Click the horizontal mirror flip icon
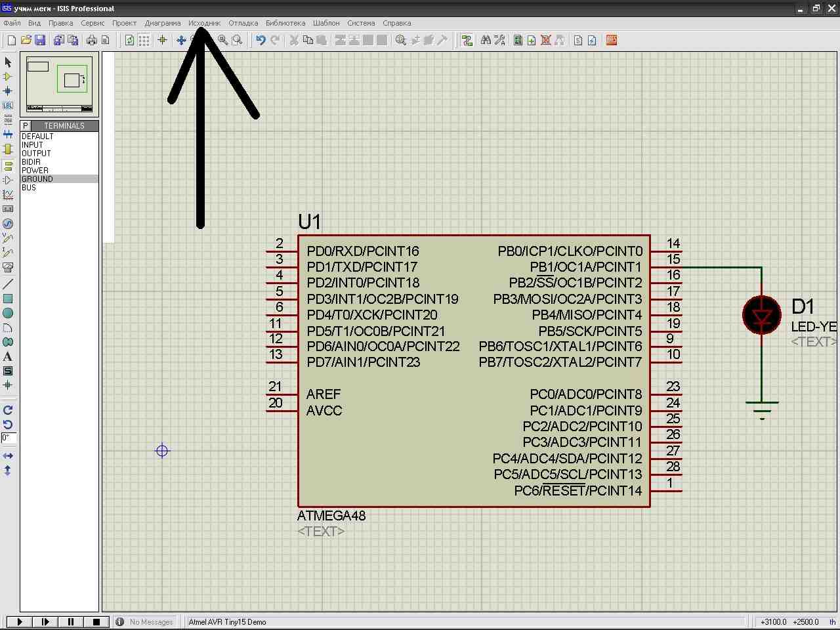Viewport: 840px width, 630px height. pyautogui.click(x=8, y=455)
